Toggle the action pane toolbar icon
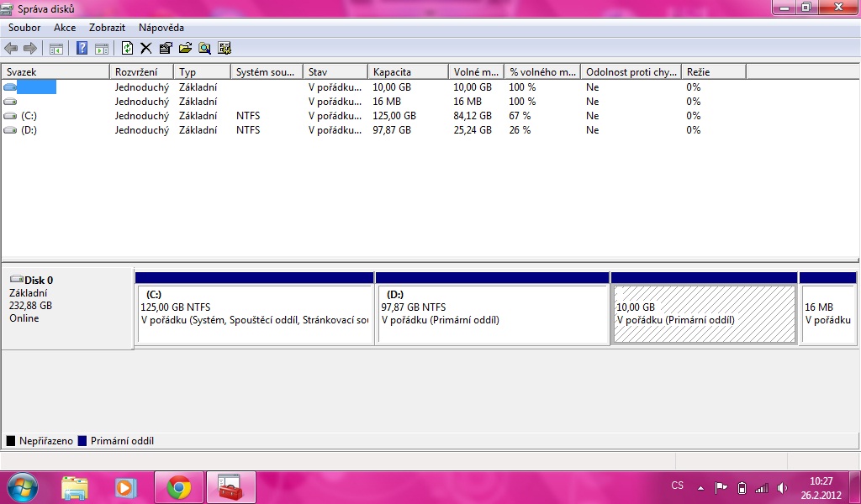Screen dimensions: 861x504 tap(102, 48)
